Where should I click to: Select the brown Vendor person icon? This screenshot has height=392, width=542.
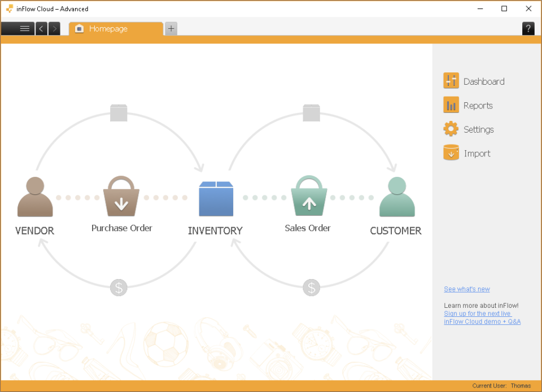[x=35, y=197]
